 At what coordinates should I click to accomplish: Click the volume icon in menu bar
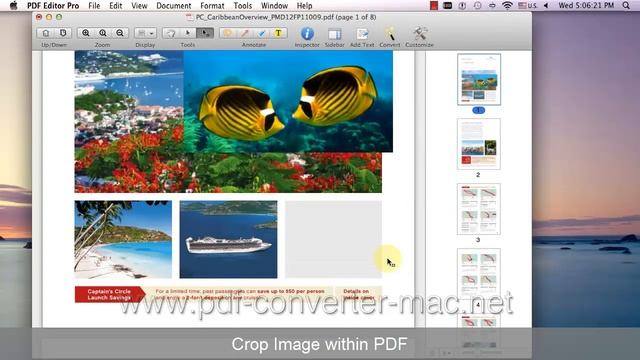[x=546, y=5]
